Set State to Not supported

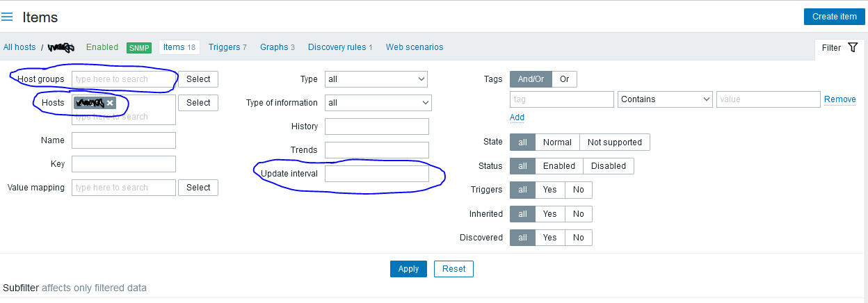(614, 142)
